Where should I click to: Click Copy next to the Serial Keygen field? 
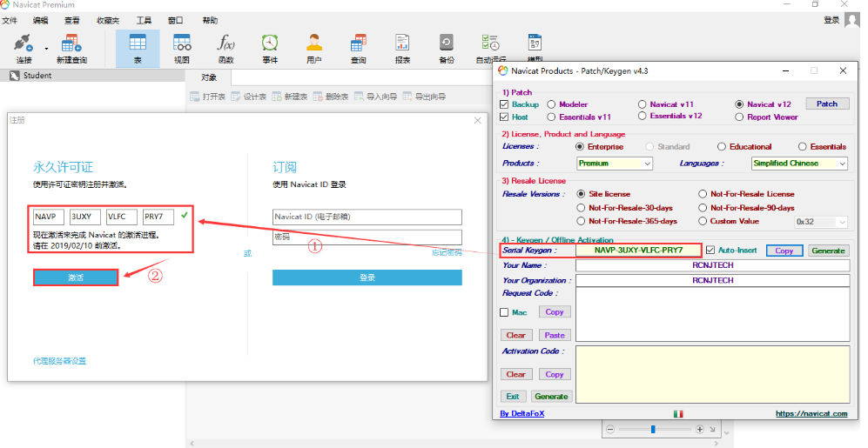[x=784, y=251]
